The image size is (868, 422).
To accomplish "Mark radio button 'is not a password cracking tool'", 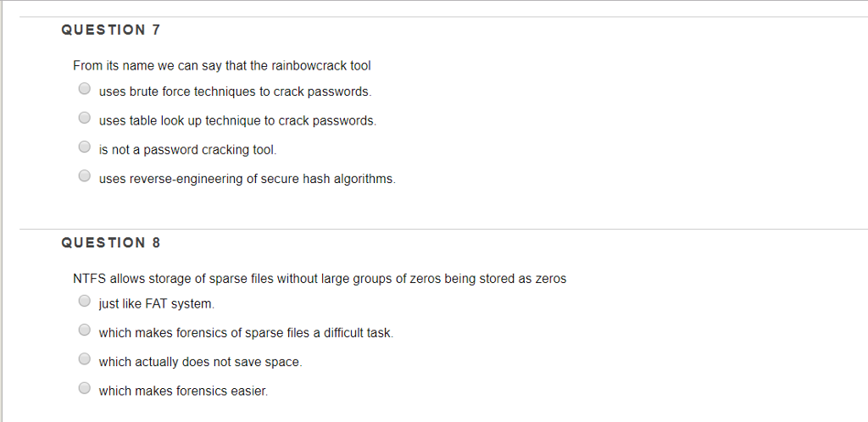I will 84,147.
